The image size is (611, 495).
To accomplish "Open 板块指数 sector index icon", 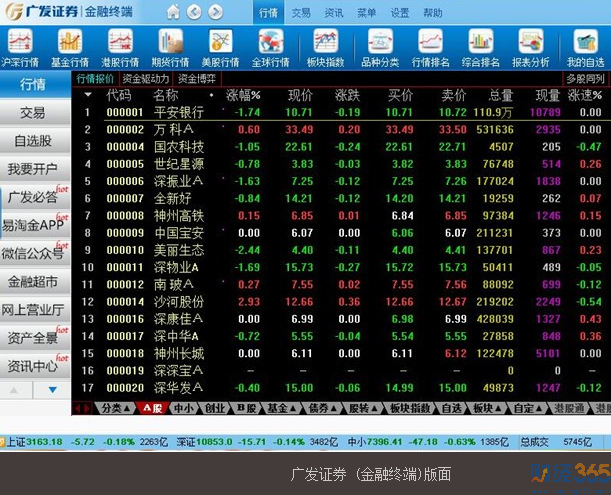I will 326,48.
